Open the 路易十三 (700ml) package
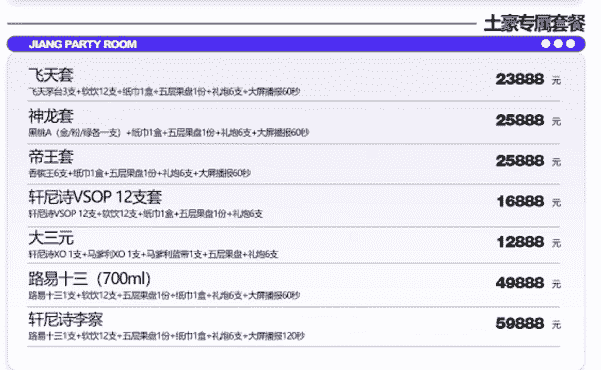Viewport: 601px width, 370px height. pyautogui.click(x=90, y=279)
